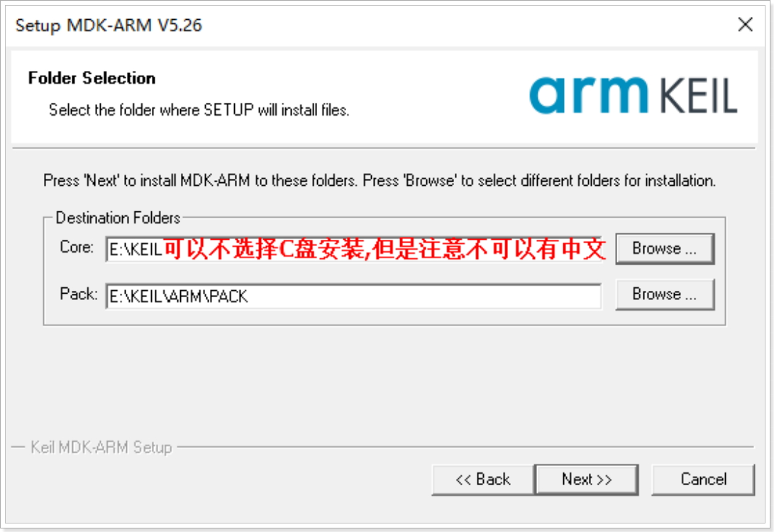The image size is (774, 532).
Task: Click the blue arm logo
Action: click(588, 95)
